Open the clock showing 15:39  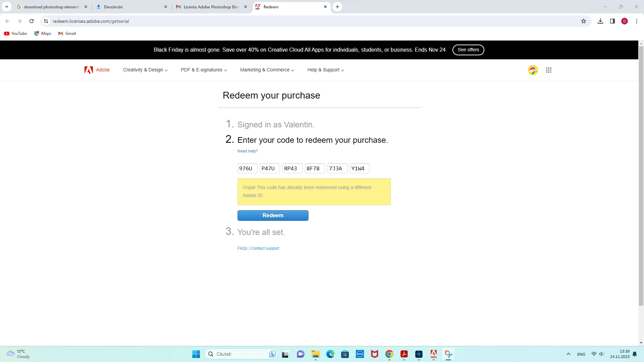(620, 354)
